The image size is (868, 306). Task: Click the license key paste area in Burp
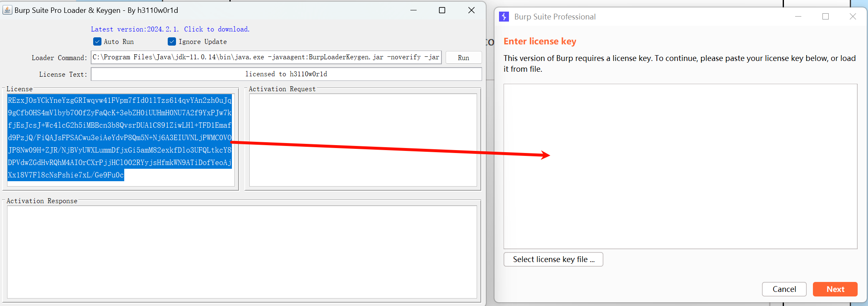680,166
